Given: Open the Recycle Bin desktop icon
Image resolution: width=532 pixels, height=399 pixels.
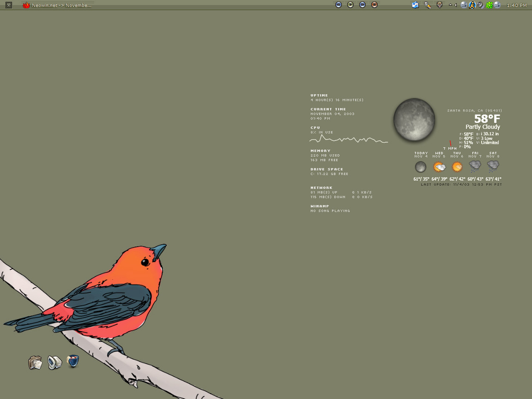Looking at the screenshot, I should pyautogui.click(x=73, y=361).
